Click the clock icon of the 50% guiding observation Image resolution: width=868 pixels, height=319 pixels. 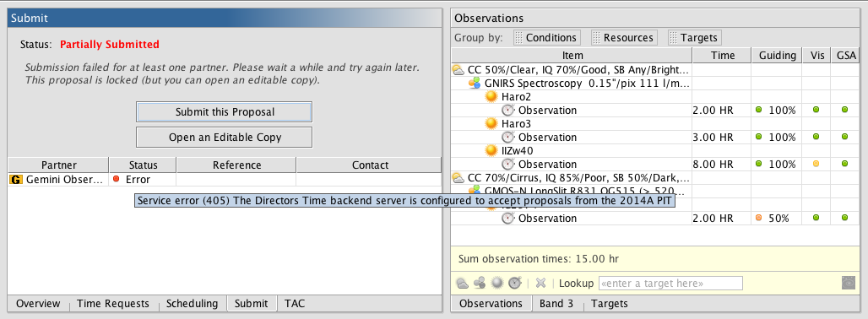click(508, 218)
